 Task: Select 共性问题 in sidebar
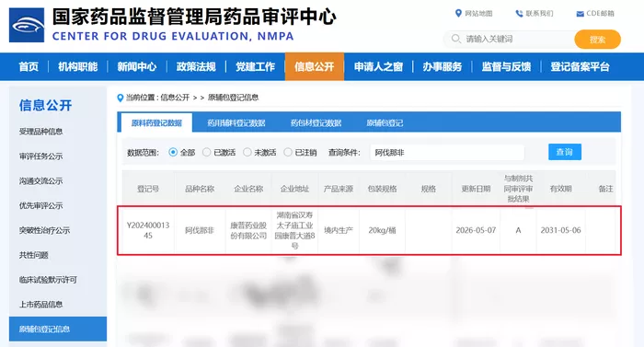pyautogui.click(x=34, y=255)
